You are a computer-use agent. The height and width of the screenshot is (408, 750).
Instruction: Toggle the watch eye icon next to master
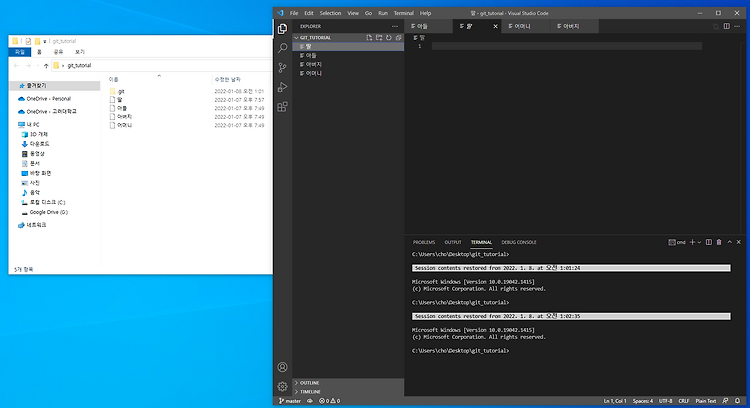(309, 401)
